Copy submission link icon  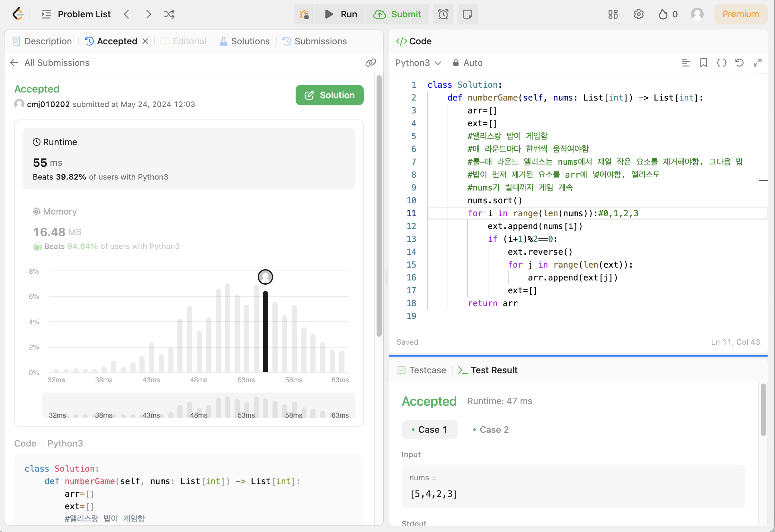(x=370, y=63)
